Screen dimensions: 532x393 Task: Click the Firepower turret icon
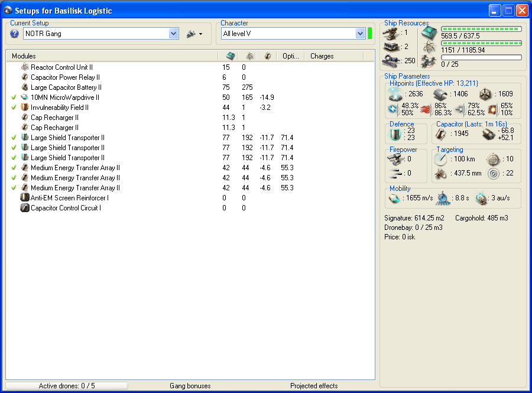tap(395, 159)
